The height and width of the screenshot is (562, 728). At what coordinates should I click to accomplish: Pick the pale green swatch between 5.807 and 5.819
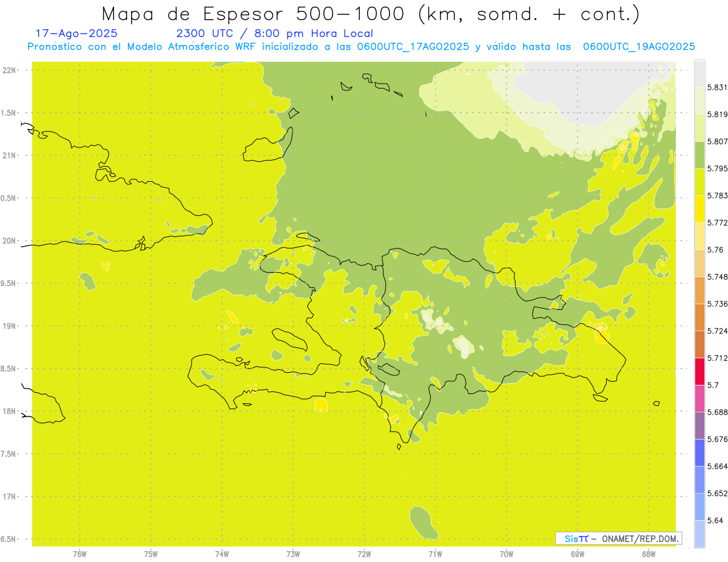click(x=699, y=128)
